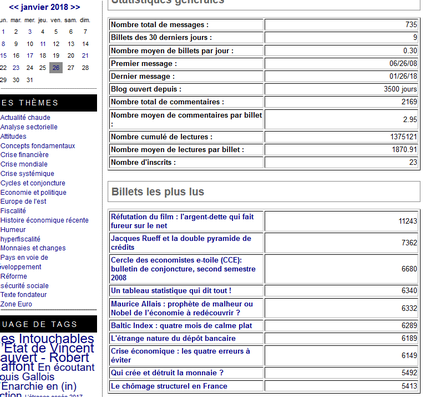Open Baltic Index quatre mois post
This screenshot has width=425, height=397.
coord(181,326)
